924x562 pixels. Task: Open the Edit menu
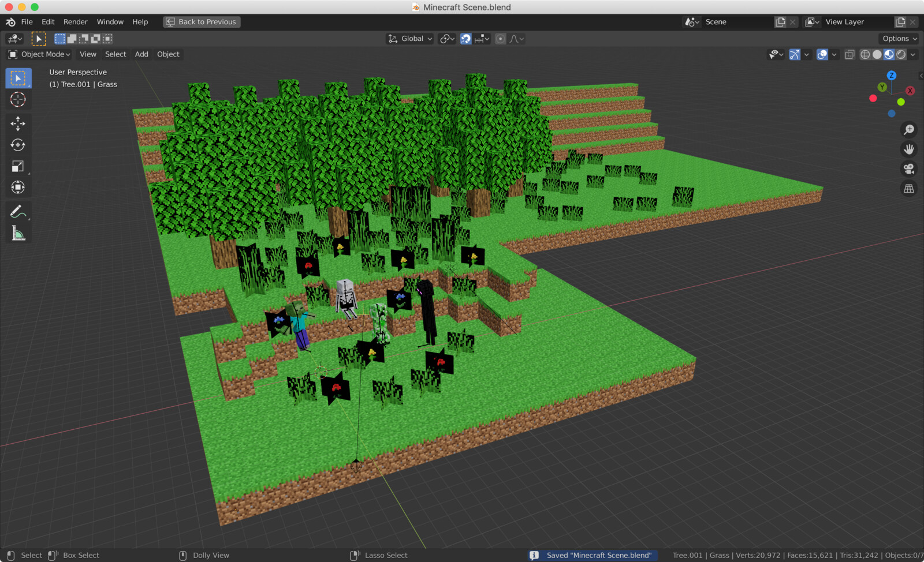pos(48,22)
